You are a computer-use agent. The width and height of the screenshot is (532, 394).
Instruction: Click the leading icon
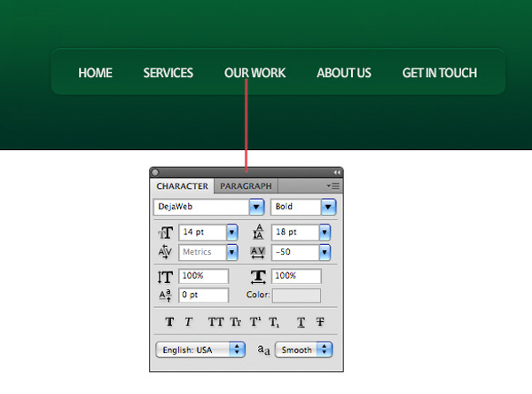[x=258, y=232]
